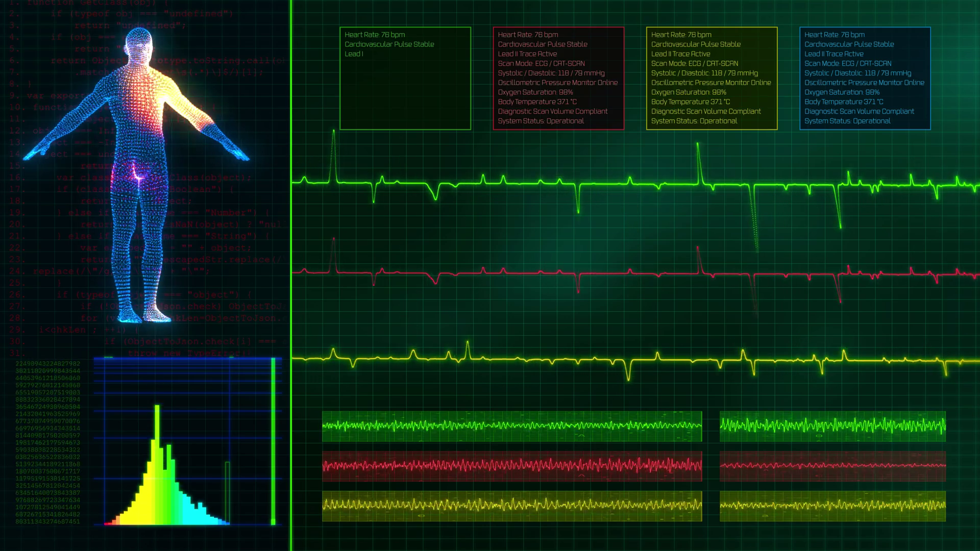Screen dimensions: 980x551
Task: Select the yellow-bordered vitals info panel
Action: [x=712, y=78]
